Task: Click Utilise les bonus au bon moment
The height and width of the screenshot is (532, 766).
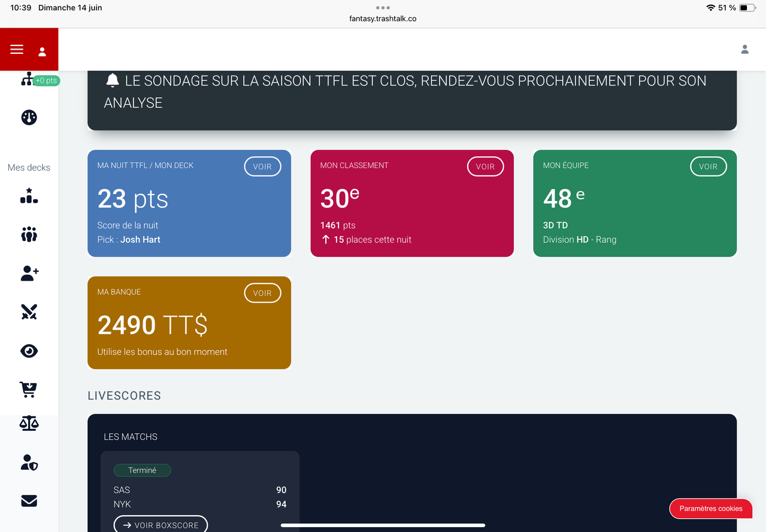Action: click(162, 352)
